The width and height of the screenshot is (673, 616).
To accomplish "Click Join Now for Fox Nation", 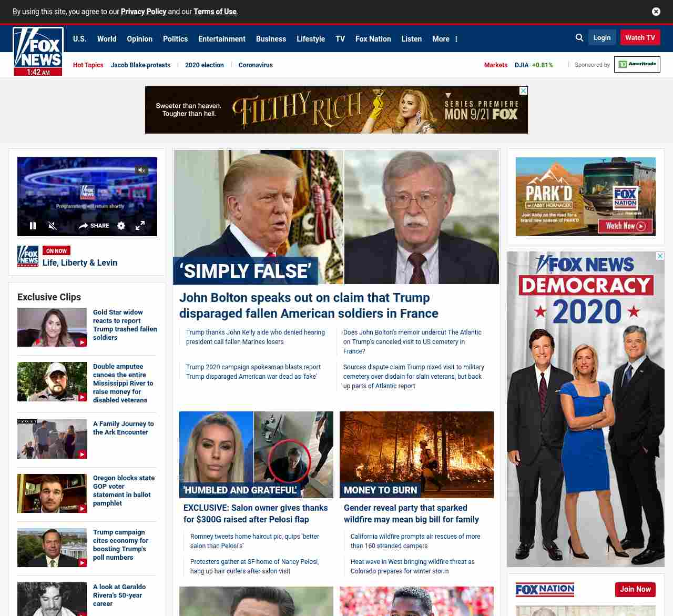I will click(x=635, y=589).
